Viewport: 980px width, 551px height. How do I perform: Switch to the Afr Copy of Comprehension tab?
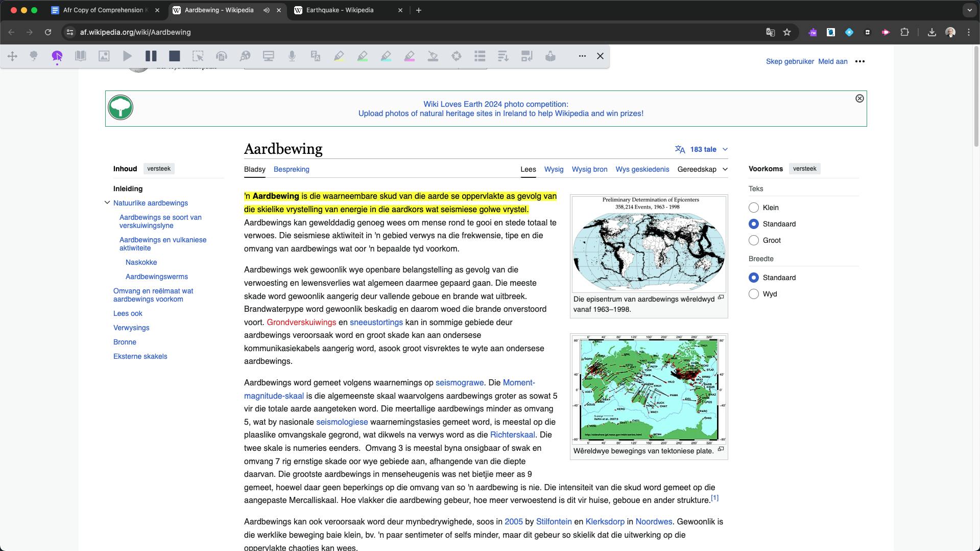point(106,10)
